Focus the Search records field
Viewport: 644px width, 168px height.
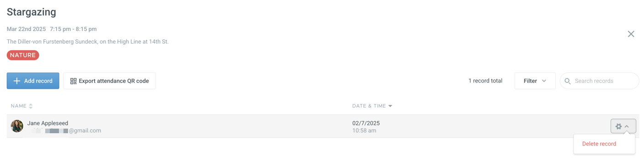[599, 81]
